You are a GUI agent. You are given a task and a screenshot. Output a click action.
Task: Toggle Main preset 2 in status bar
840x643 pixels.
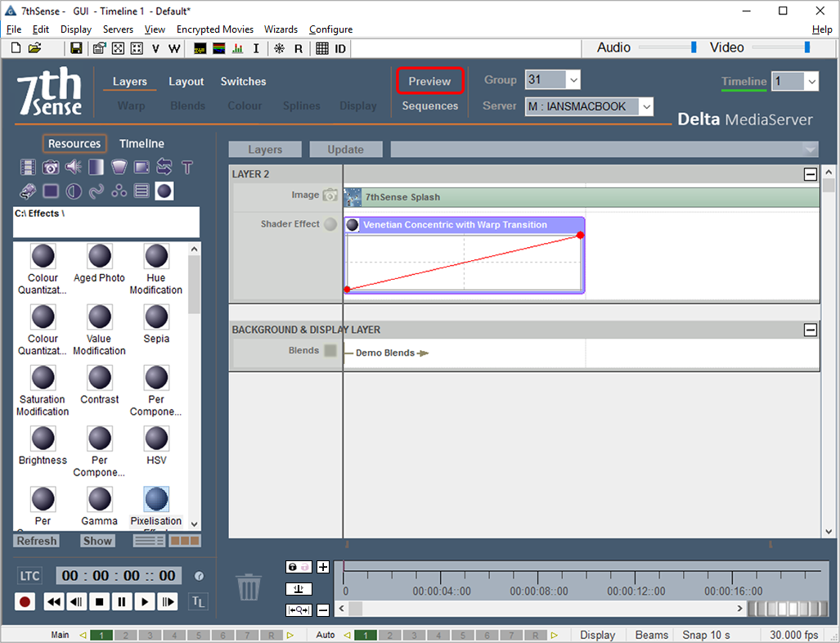125,635
